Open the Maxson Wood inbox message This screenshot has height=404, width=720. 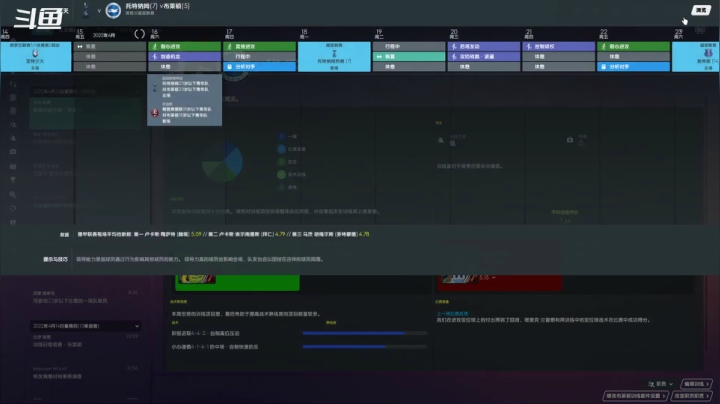click(86, 372)
